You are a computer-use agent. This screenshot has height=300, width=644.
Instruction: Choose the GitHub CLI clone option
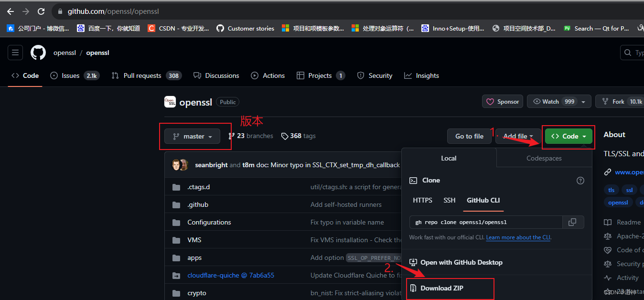point(483,200)
